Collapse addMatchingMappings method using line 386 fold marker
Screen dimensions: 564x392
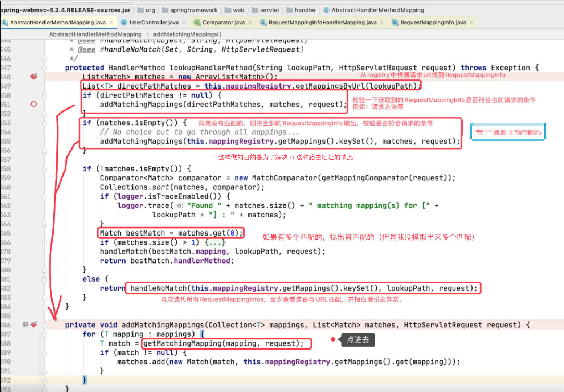coord(44,325)
